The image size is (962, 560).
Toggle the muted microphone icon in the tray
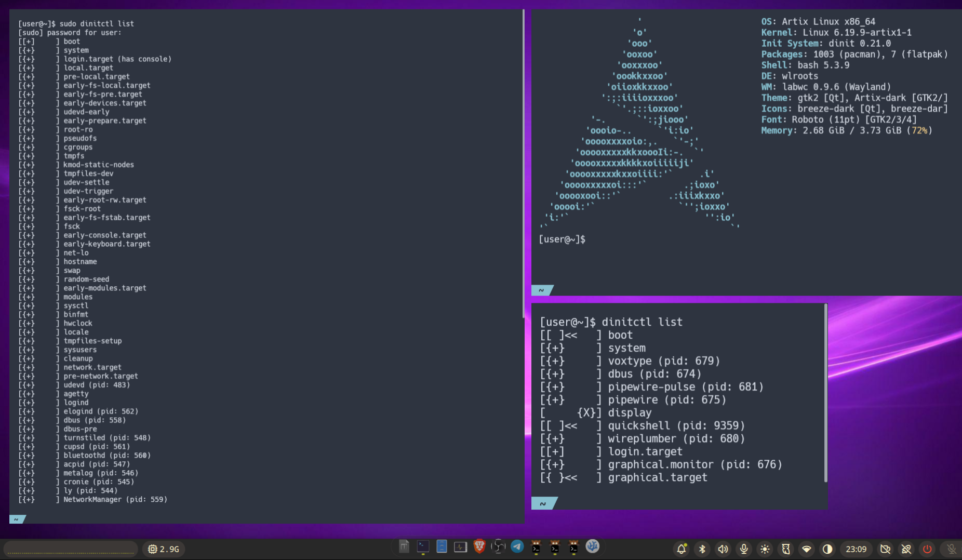(952, 549)
